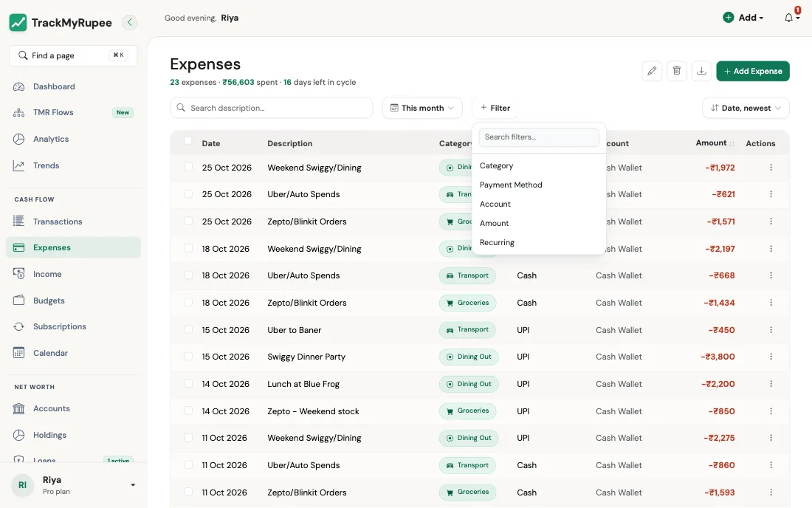Open the Date, newest sort dropdown
The image size is (812, 508).
746,108
